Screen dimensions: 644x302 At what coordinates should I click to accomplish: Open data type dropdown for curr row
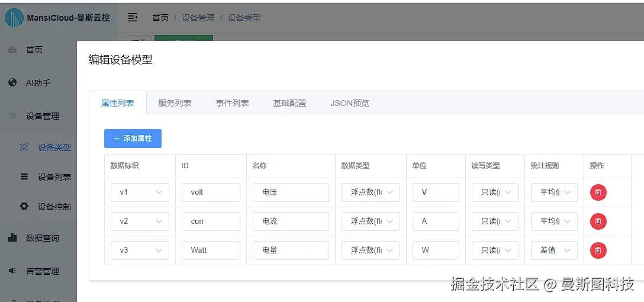click(x=371, y=221)
